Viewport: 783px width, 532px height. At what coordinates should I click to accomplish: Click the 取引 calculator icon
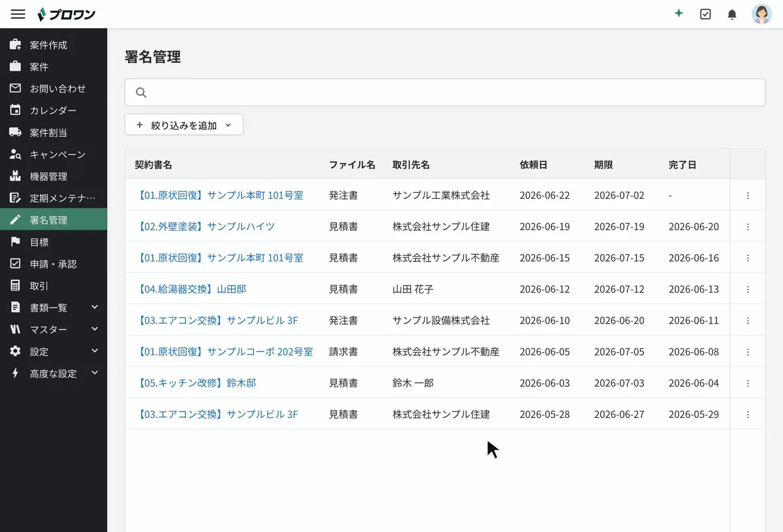15,286
